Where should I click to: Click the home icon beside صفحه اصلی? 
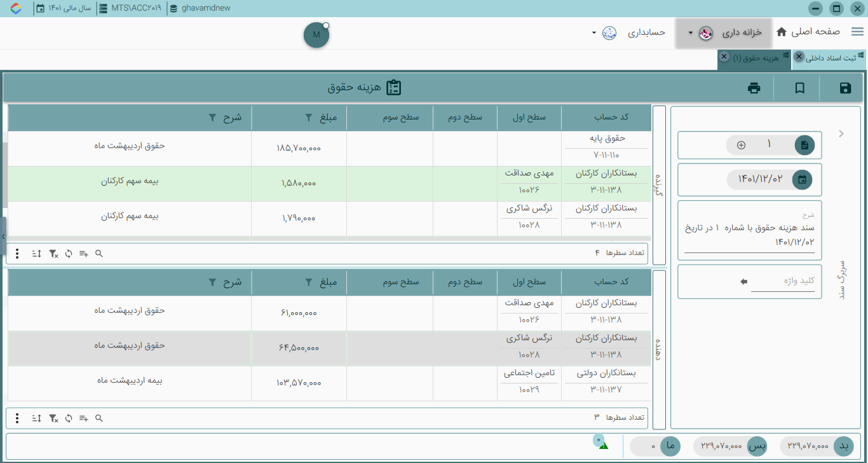[782, 32]
